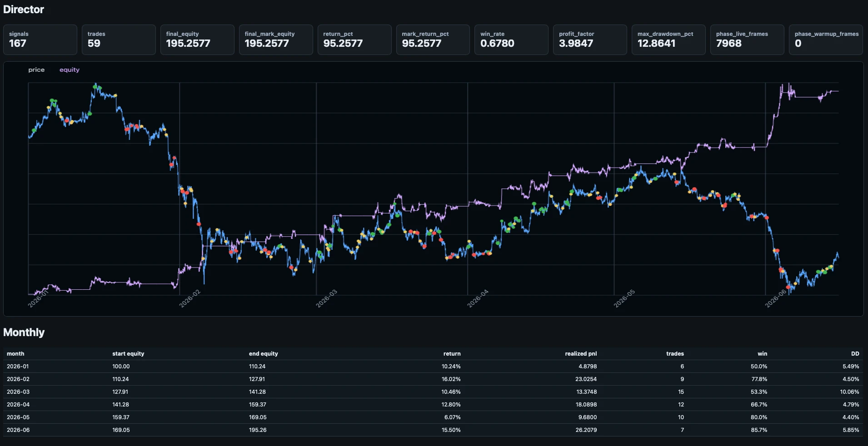This screenshot has width=868, height=446.
Task: Click the phase_live_frames value 7968
Action: 728,44
